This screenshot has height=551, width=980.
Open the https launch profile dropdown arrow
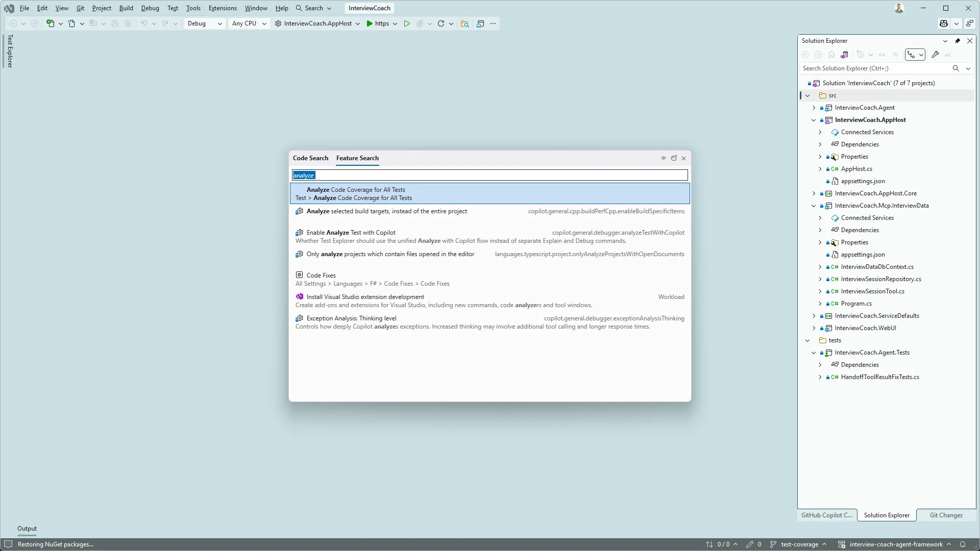click(395, 23)
